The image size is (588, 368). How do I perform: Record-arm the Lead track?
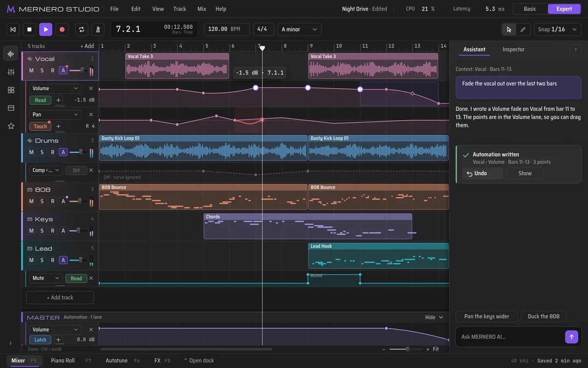(52, 260)
